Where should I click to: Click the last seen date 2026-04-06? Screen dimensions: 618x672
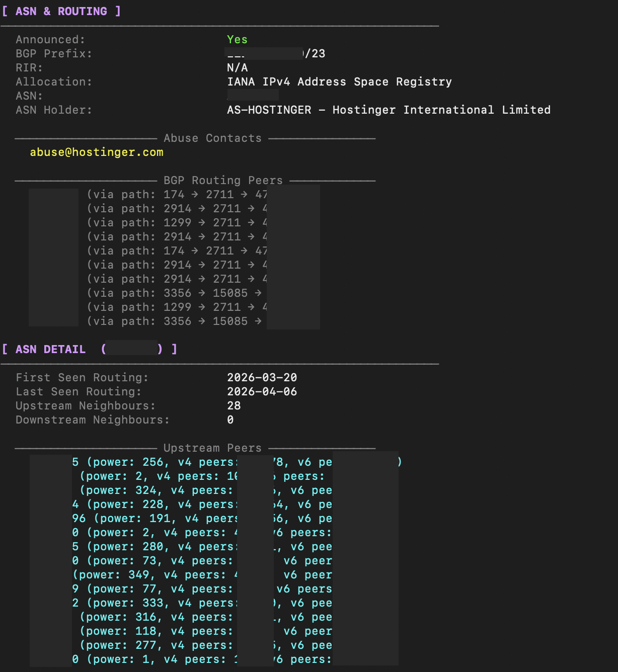[x=262, y=392]
